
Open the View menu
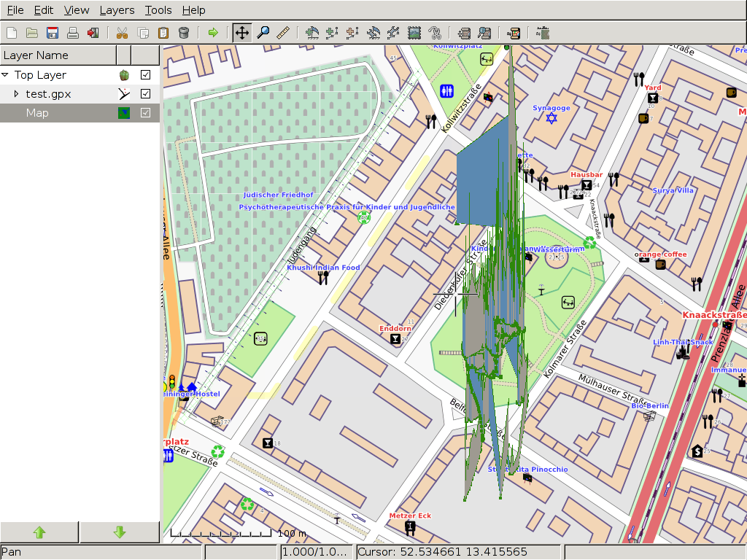click(x=77, y=10)
